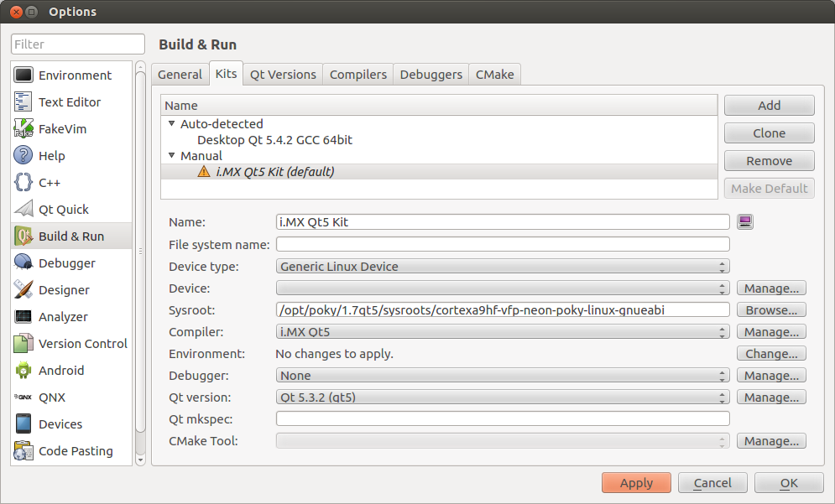Image resolution: width=835 pixels, height=504 pixels.
Task: Switch to the Qt Versions tab
Action: coord(283,74)
